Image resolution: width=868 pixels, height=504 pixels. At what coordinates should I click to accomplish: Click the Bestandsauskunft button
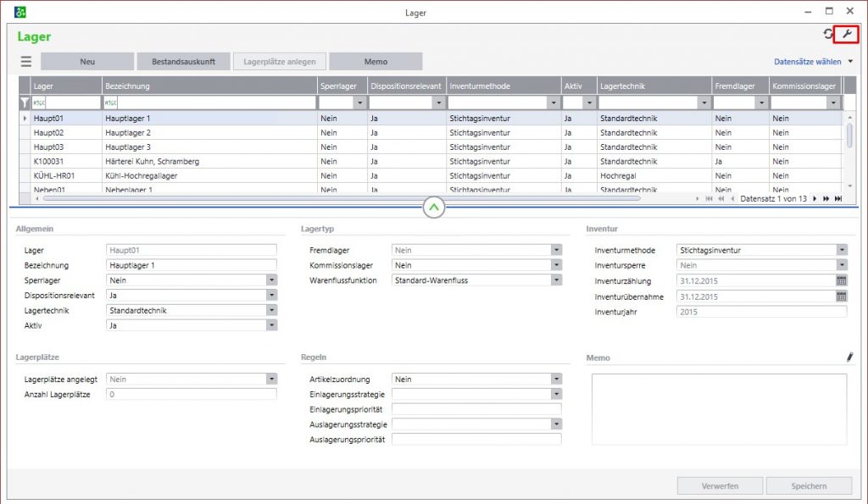click(x=183, y=62)
